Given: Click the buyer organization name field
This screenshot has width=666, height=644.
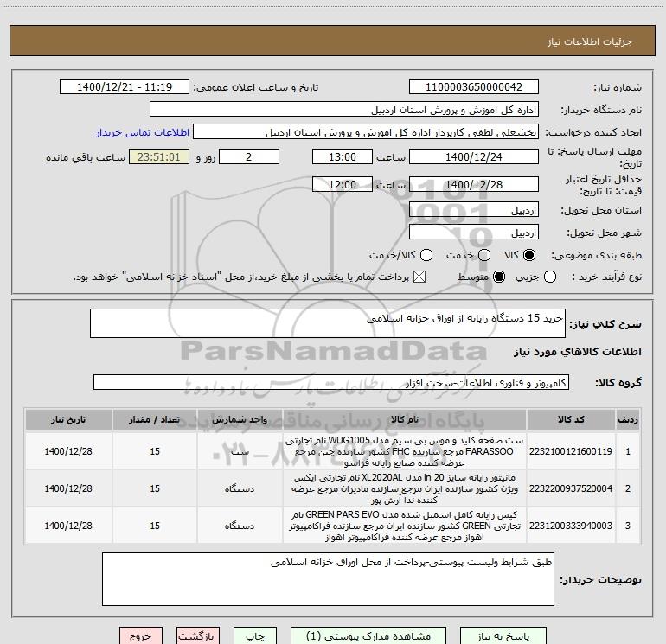Looking at the screenshot, I should pos(344,110).
